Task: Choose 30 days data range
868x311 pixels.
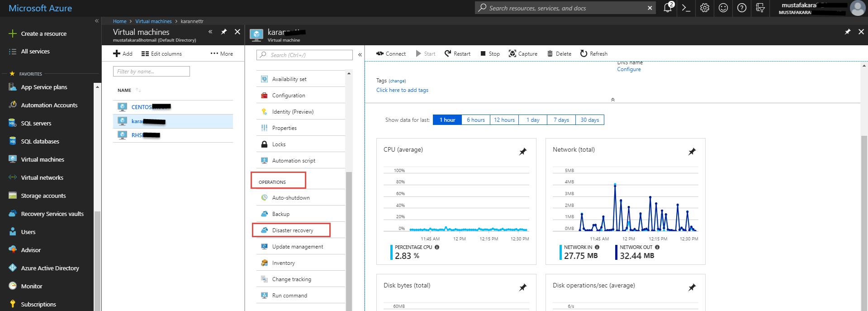Action: (589, 120)
